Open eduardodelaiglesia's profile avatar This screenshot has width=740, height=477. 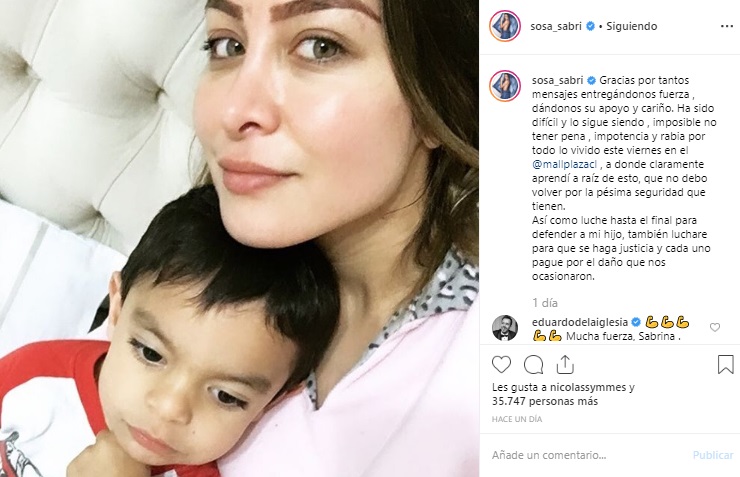click(505, 327)
